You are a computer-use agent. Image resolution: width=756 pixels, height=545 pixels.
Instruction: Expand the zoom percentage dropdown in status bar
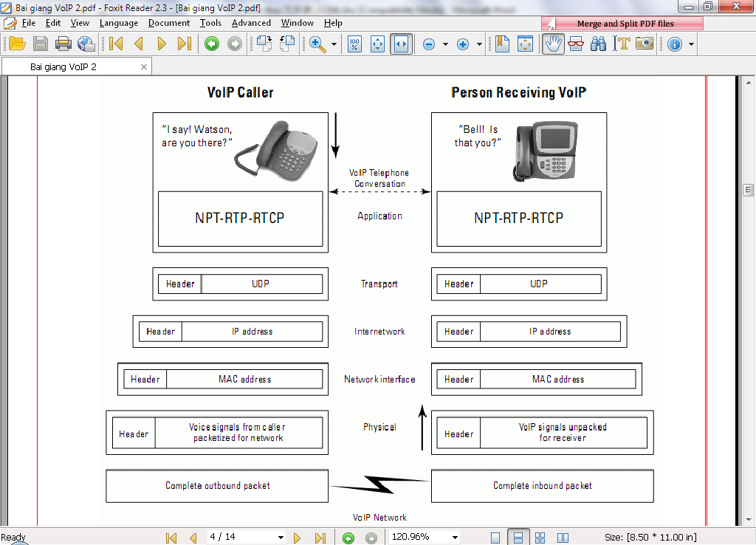tap(455, 537)
